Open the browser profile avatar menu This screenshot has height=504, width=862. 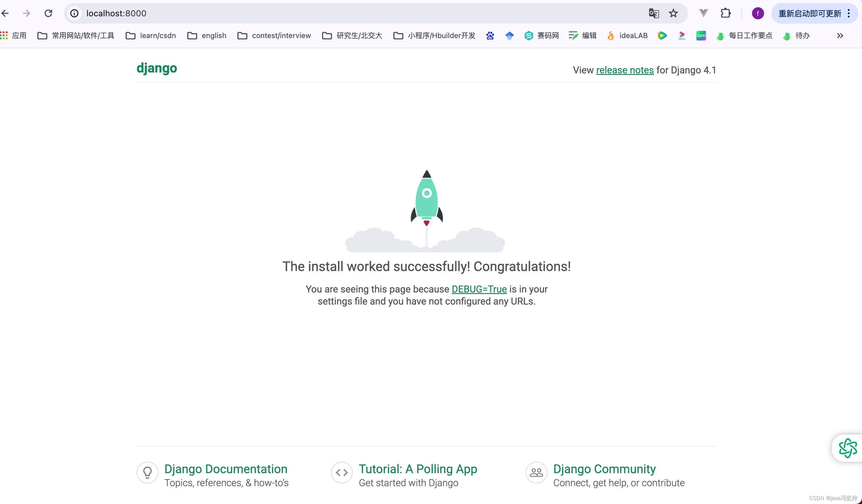pyautogui.click(x=758, y=13)
